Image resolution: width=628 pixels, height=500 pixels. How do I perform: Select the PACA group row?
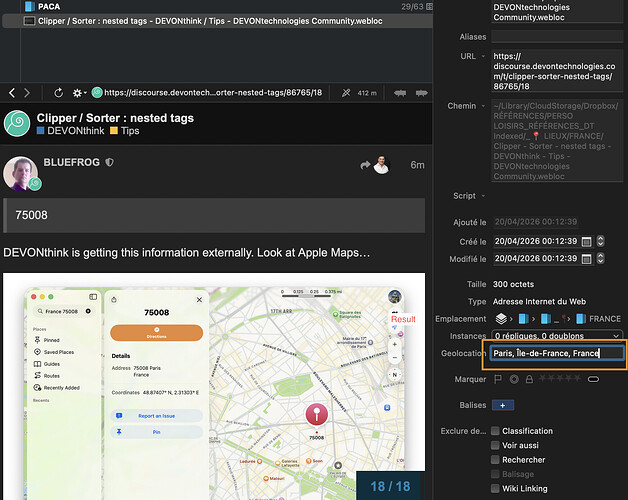pyautogui.click(x=216, y=6)
